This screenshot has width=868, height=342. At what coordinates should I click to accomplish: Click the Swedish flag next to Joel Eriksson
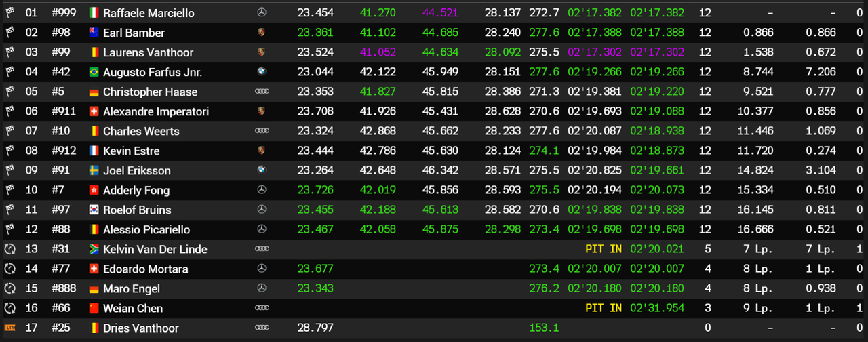[x=94, y=171]
